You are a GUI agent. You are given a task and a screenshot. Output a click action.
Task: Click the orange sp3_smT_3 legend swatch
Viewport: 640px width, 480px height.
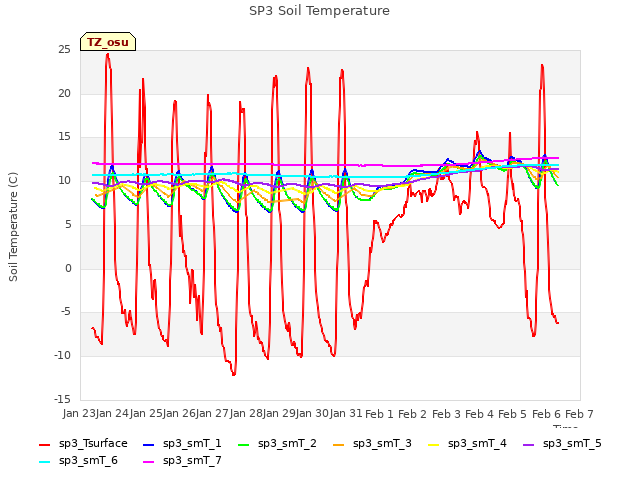click(338, 444)
